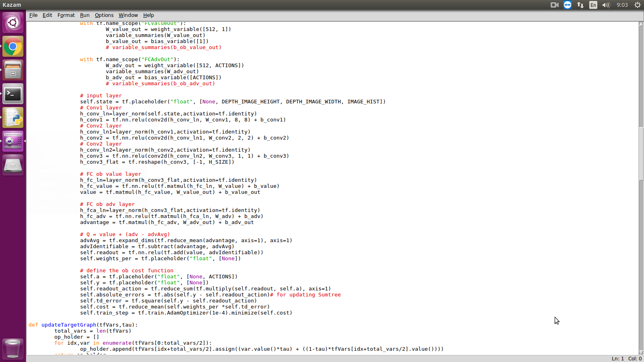Image resolution: width=644 pixels, height=362 pixels.
Task: Click the 'op_holder = []' code line
Action: click(77, 337)
